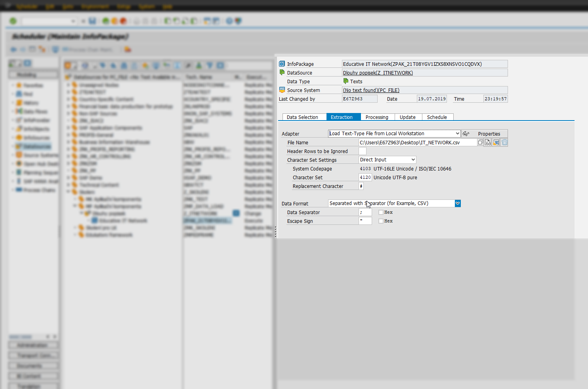The height and width of the screenshot is (389, 588).
Task: Click the Source System icon on its row
Action: tap(282, 90)
